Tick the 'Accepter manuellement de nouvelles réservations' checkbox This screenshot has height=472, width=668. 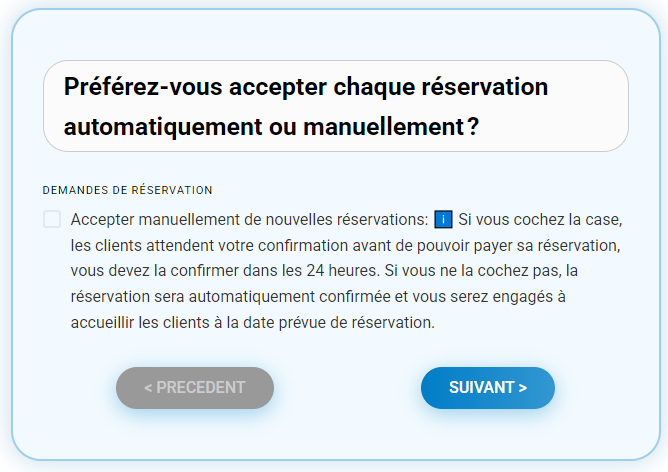[x=52, y=219]
